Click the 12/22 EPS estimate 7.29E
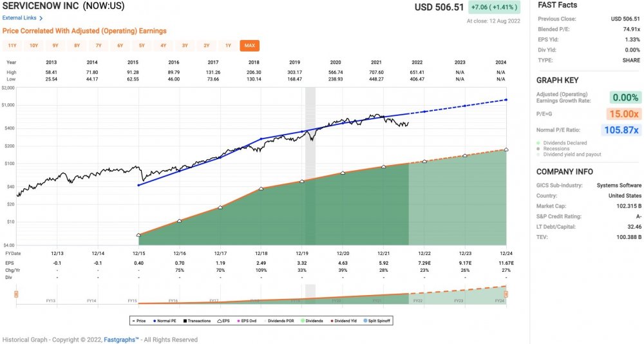 (424, 263)
